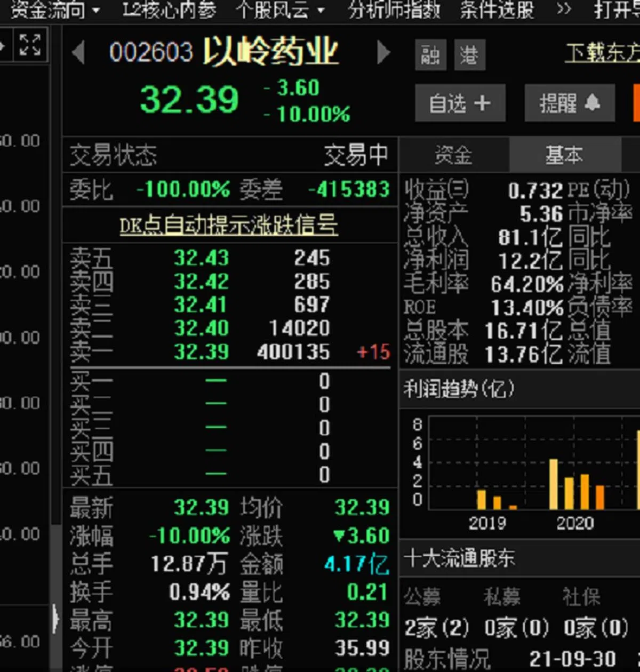This screenshot has height=672, width=640.
Task: Switch to the 资金 tab
Action: (453, 155)
